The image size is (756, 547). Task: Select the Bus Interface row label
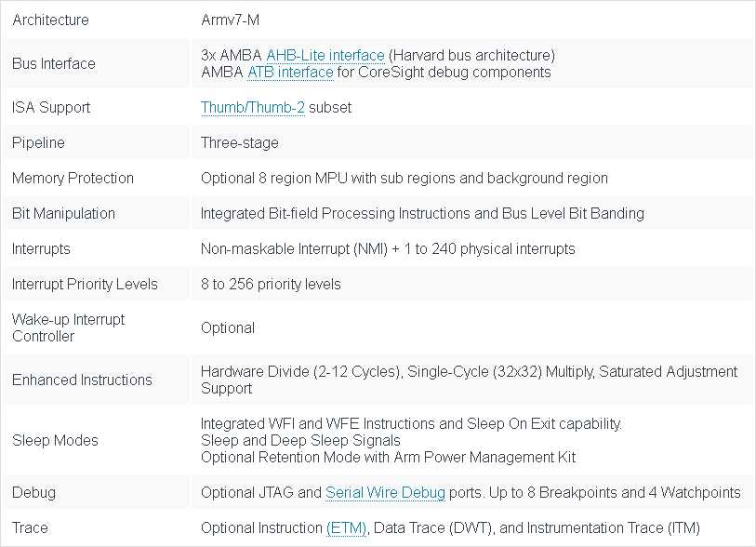pos(54,63)
